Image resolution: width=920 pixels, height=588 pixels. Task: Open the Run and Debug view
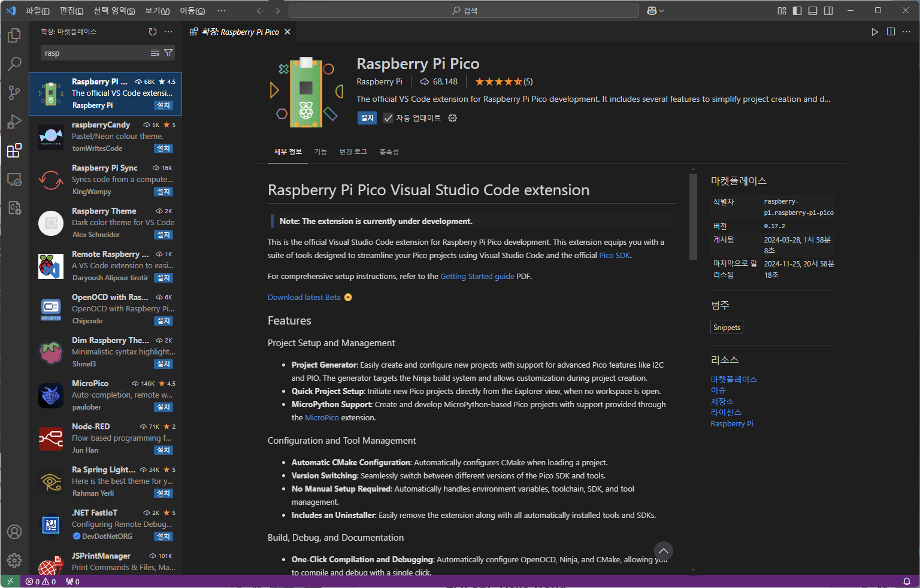click(14, 122)
